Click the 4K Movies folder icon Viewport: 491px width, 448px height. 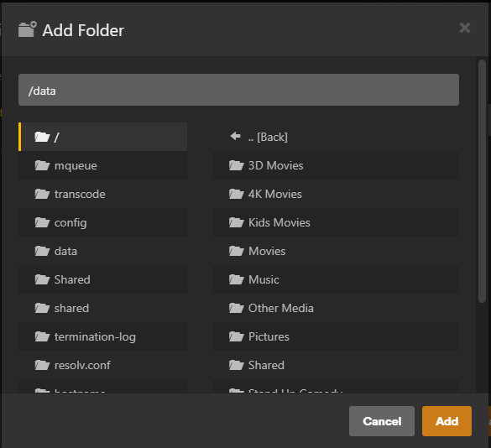(237, 194)
